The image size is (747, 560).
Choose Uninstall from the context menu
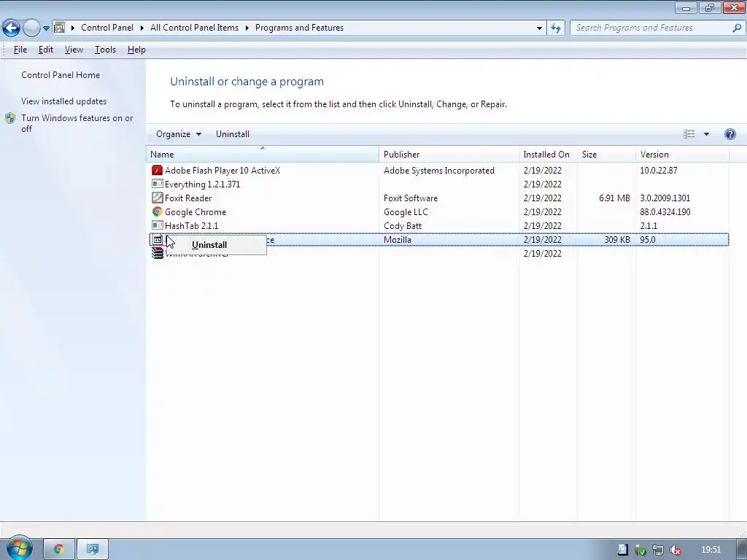click(216, 245)
